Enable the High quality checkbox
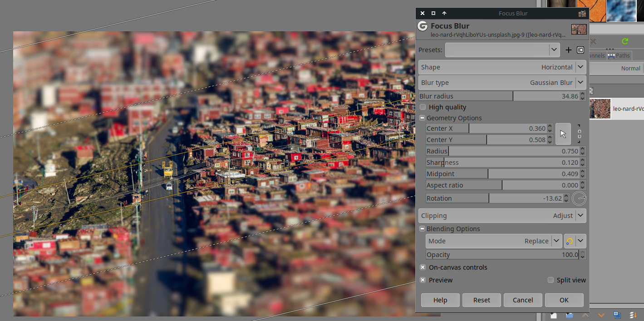644x321 pixels. tap(423, 107)
